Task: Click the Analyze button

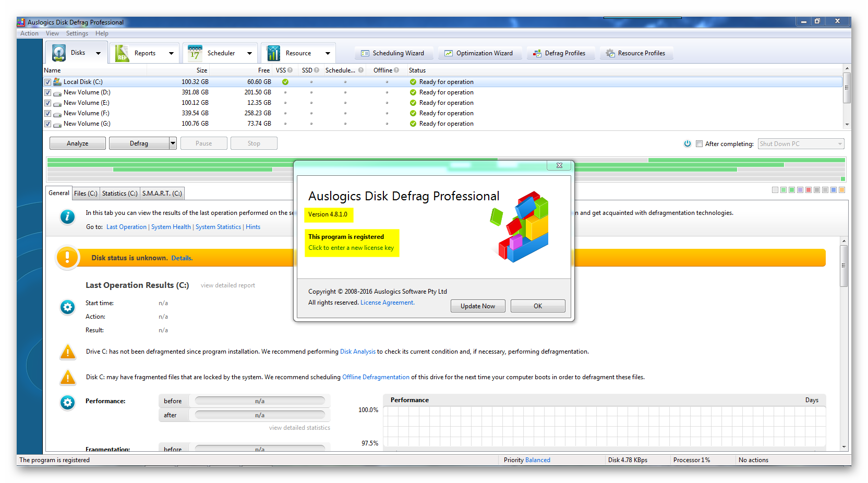Action: point(78,143)
